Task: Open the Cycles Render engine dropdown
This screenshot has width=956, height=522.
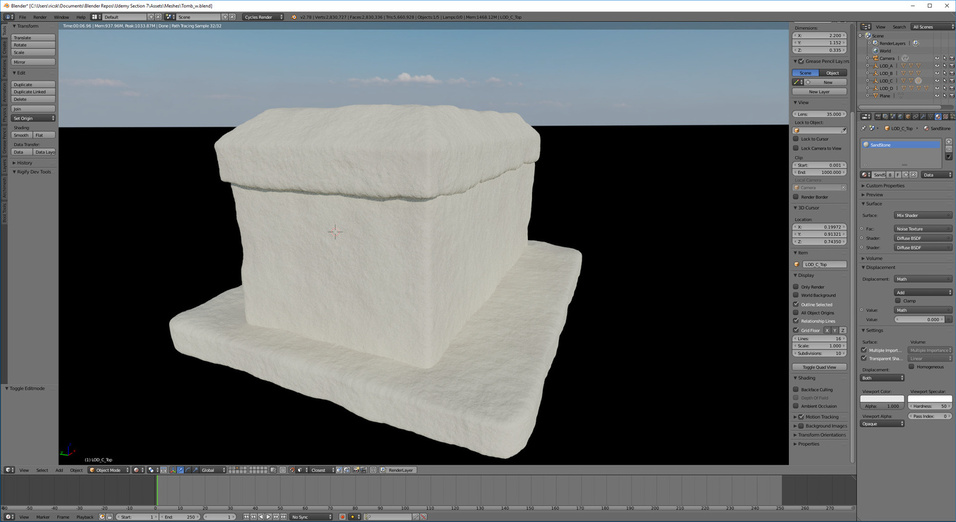Action: click(x=264, y=17)
